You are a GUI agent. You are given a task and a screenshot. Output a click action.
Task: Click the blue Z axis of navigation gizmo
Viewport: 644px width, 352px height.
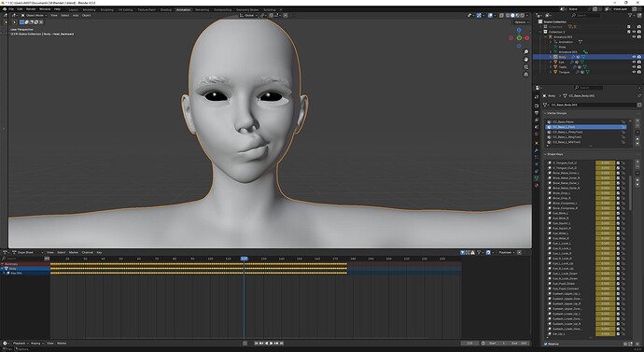click(x=519, y=31)
